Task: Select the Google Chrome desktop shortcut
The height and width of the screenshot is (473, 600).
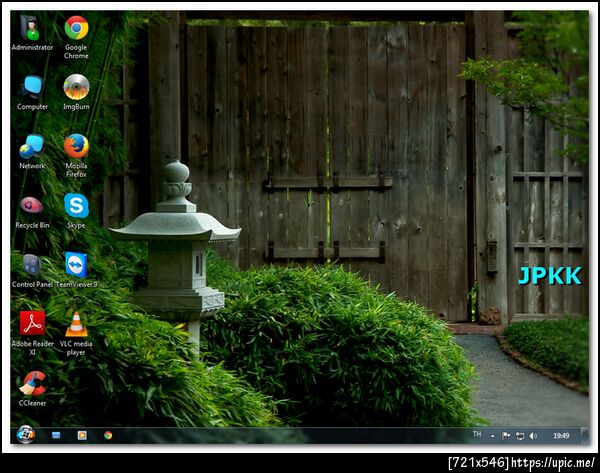Action: pos(76,37)
